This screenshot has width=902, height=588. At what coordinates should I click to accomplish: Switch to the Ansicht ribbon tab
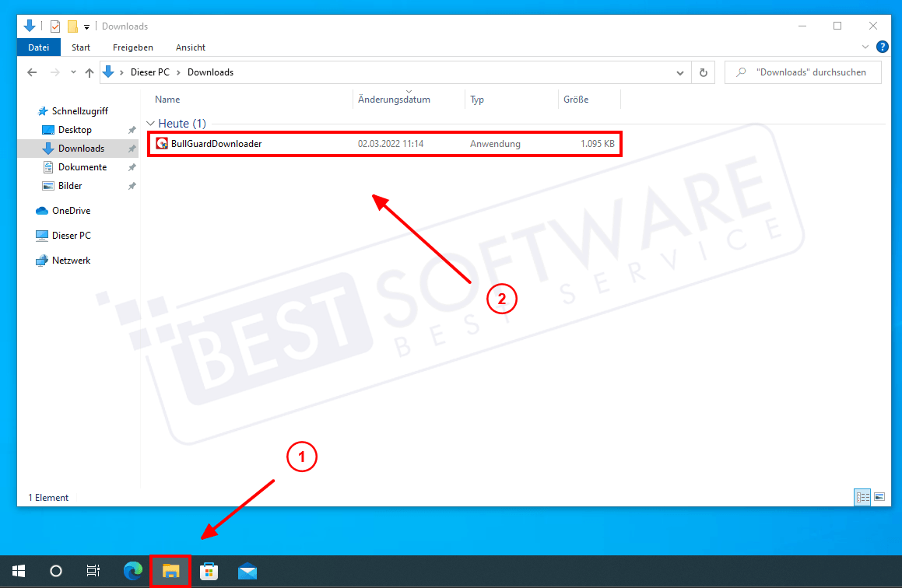pos(191,47)
